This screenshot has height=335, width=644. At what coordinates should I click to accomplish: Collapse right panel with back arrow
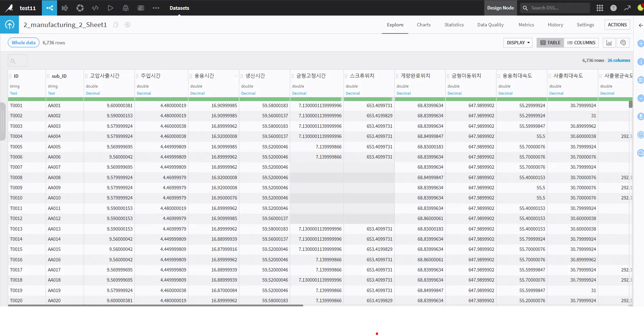pos(641,25)
